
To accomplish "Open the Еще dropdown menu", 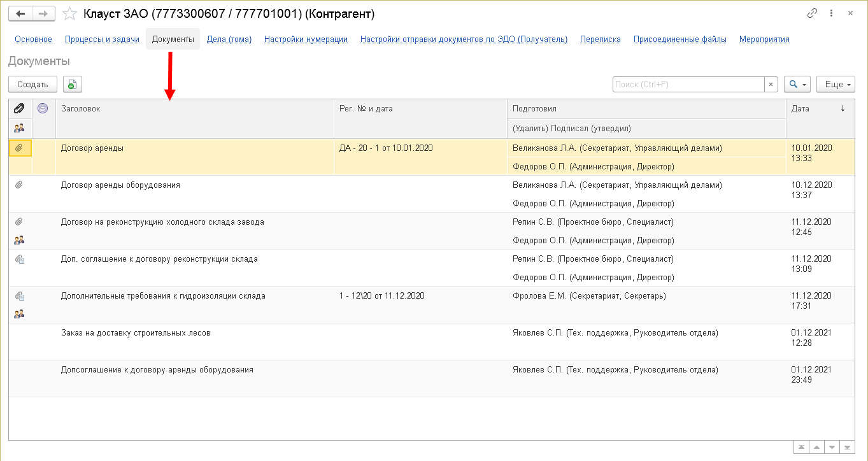I will (x=836, y=84).
